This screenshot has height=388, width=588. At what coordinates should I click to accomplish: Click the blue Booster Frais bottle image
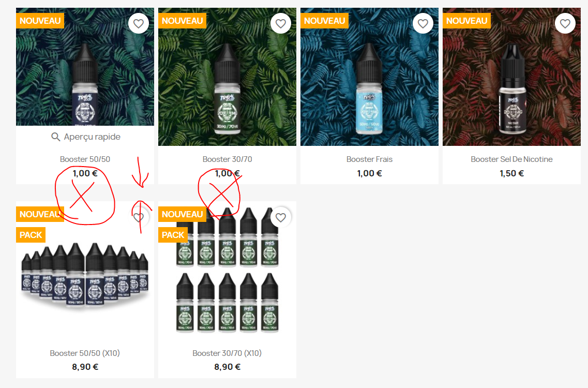click(x=369, y=77)
